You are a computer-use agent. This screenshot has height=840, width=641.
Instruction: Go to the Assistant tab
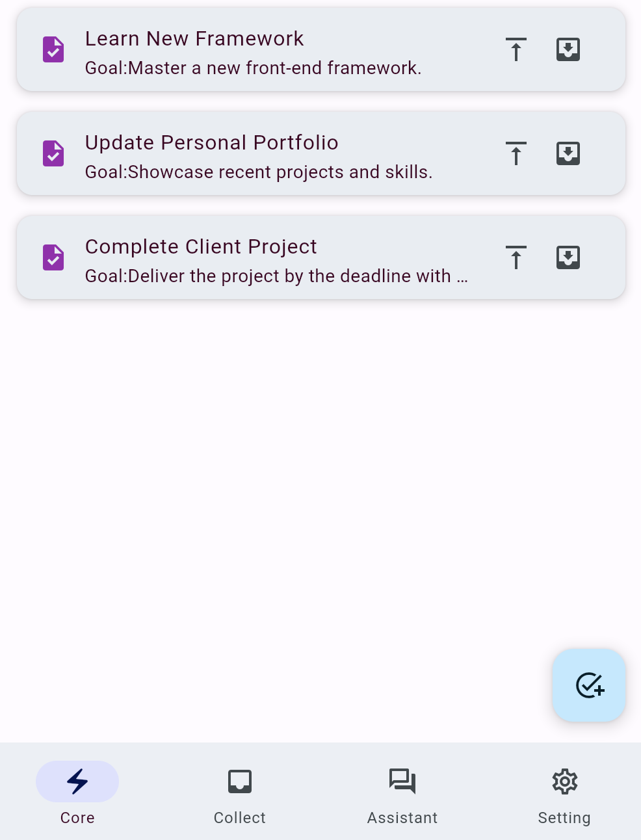402,792
